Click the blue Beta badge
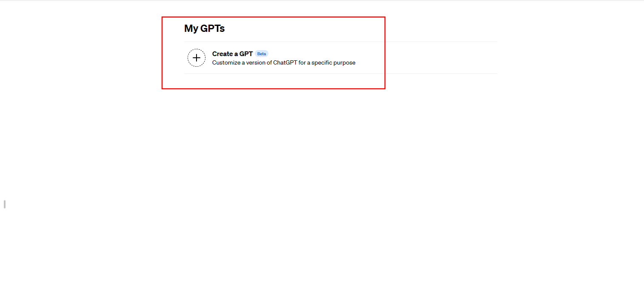 262,54
